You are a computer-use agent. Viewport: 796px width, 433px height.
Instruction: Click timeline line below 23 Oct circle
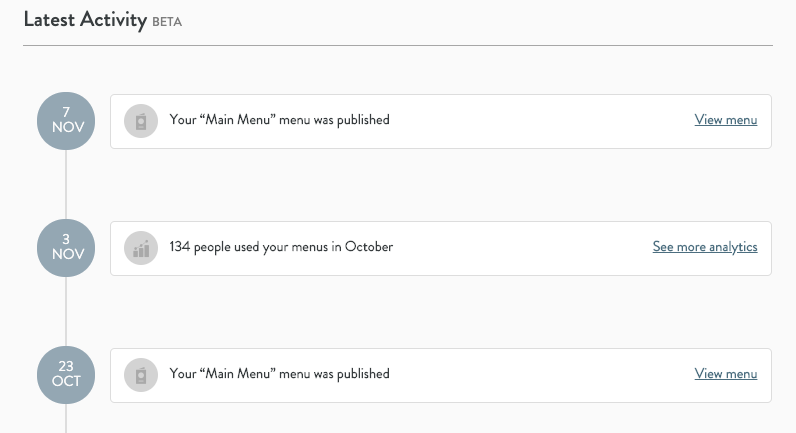(66, 420)
